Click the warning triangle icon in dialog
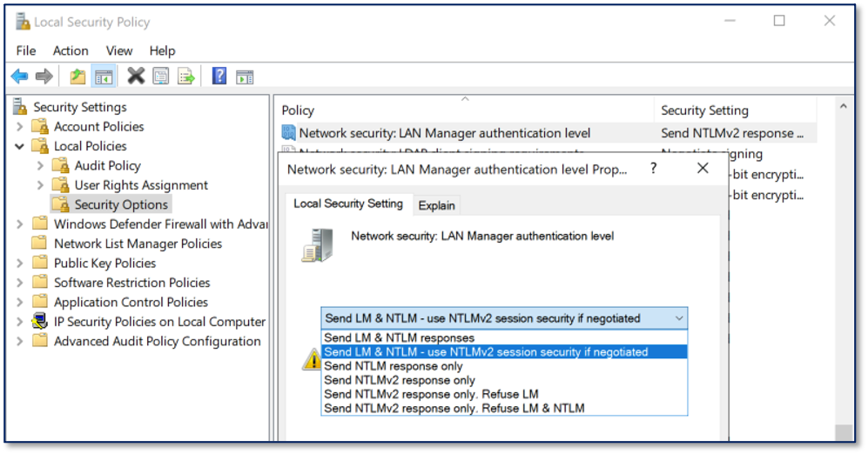Viewport: 868px width, 454px height. click(x=312, y=361)
